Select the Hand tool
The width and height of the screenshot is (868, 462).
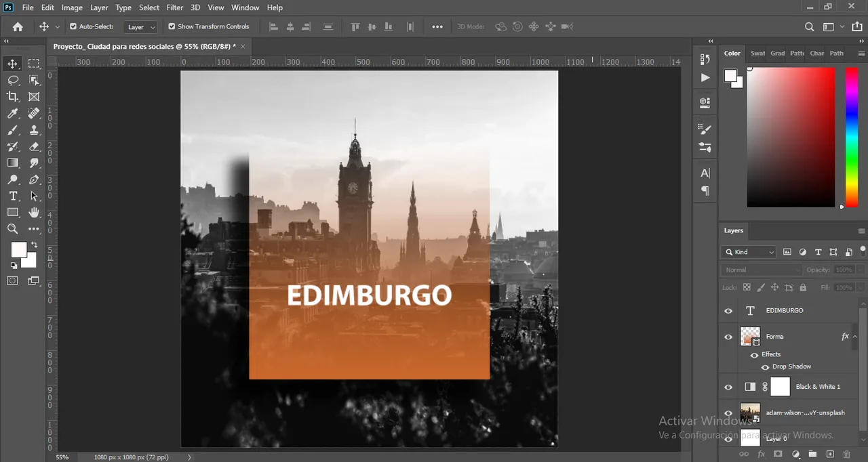pos(34,213)
